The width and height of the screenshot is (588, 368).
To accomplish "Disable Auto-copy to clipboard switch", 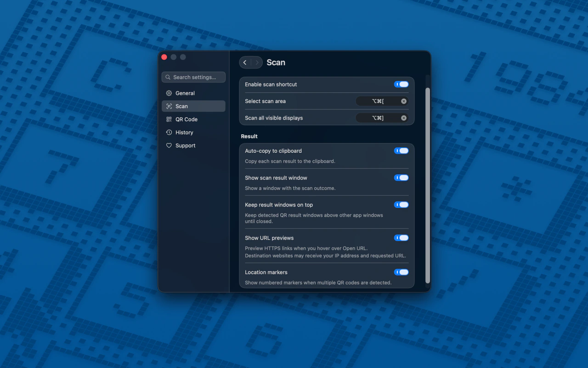I will 401,150.
